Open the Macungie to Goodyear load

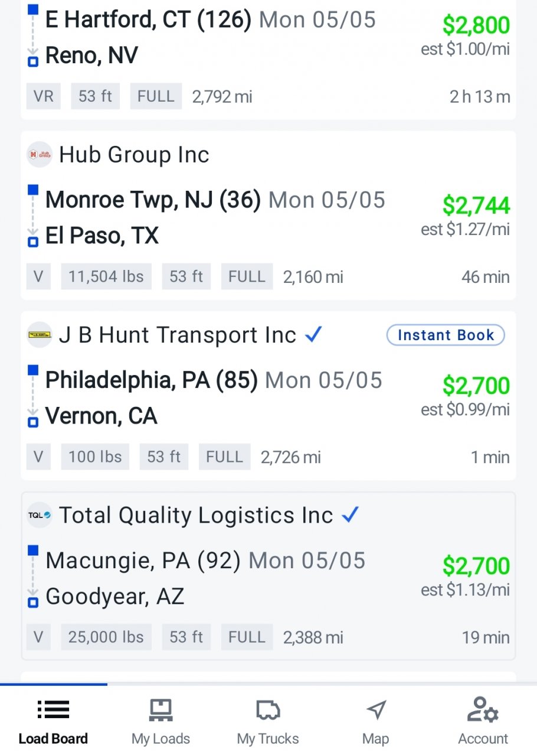pyautogui.click(x=268, y=576)
